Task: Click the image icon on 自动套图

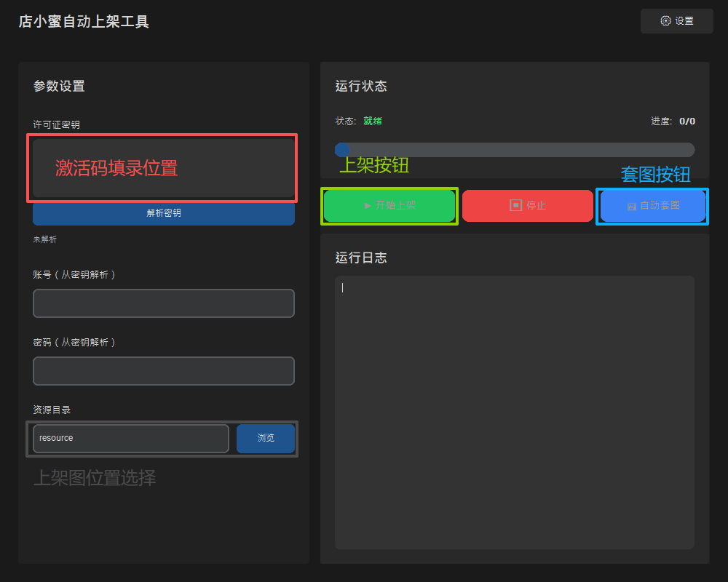Action: pos(632,207)
